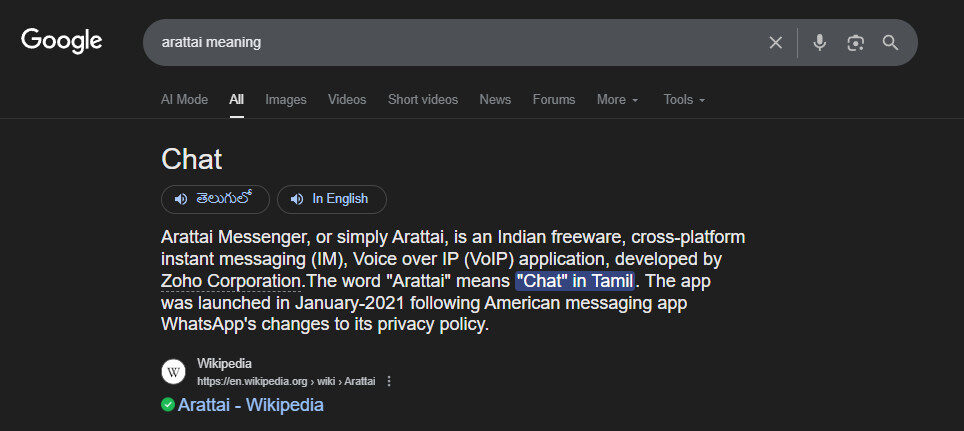
Task: Click the magnifying glass search icon
Action: click(x=890, y=42)
